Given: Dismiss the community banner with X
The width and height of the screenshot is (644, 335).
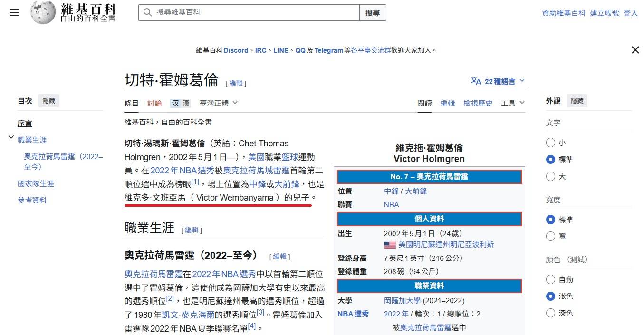Looking at the screenshot, I should tap(635, 50).
